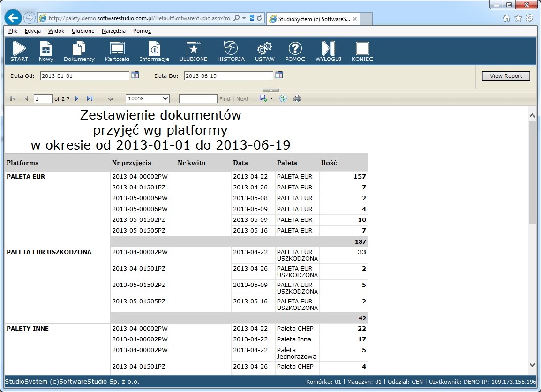Click the report scroll down arrow
The height and width of the screenshot is (392, 541).
pos(532,365)
